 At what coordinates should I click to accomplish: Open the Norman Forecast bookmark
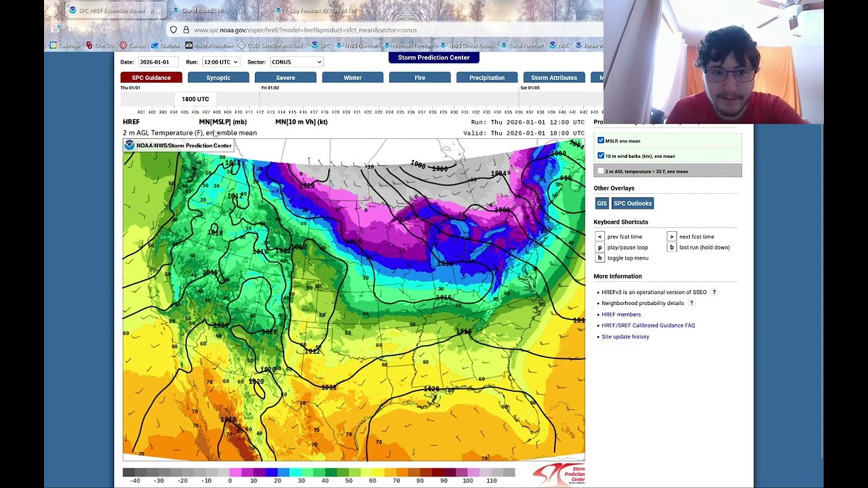coord(408,45)
